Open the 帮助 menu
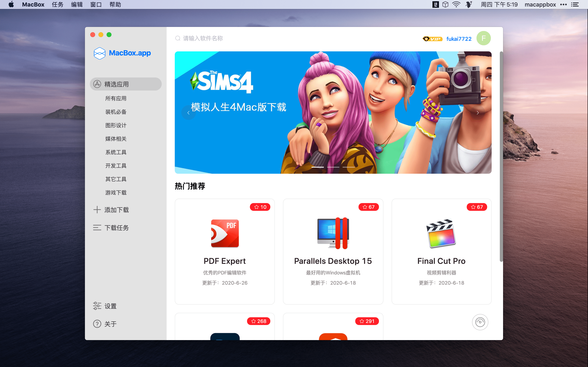The height and width of the screenshot is (367, 588). point(115,4)
